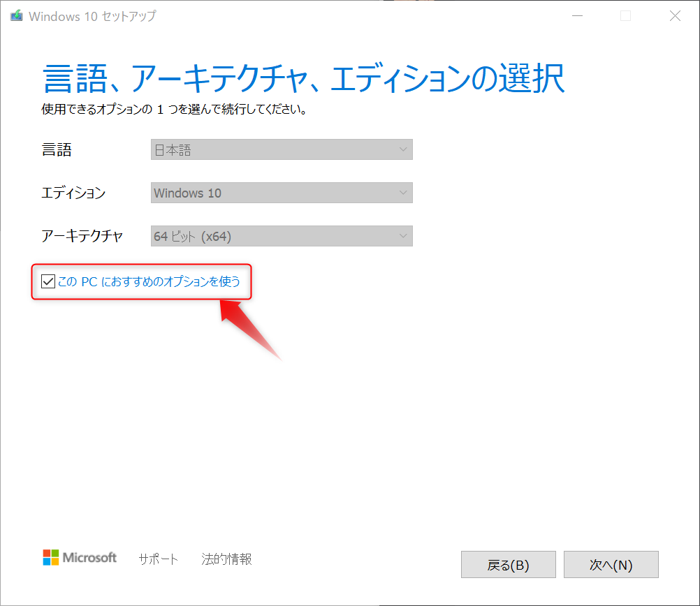The width and height of the screenshot is (700, 606).
Task: Close the Windows 10 セットアップ window
Action: (x=675, y=16)
